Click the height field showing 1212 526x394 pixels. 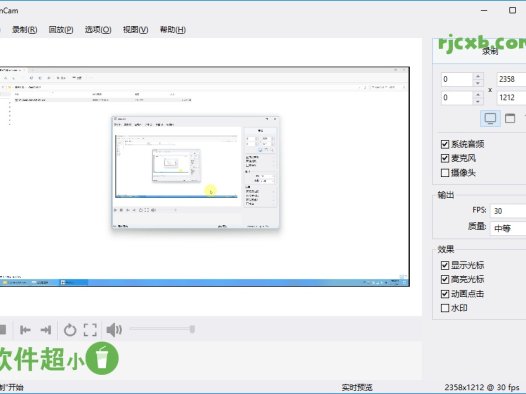(x=511, y=98)
